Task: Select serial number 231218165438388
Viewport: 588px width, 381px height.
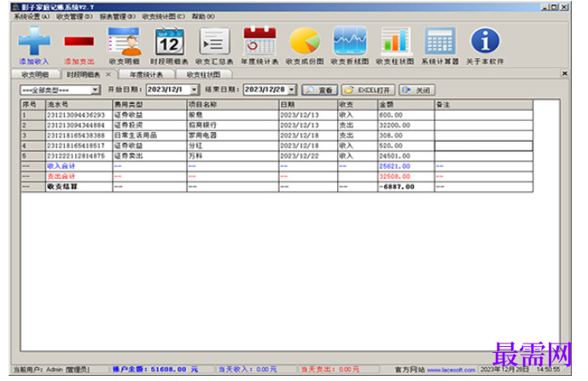Action: [79, 136]
